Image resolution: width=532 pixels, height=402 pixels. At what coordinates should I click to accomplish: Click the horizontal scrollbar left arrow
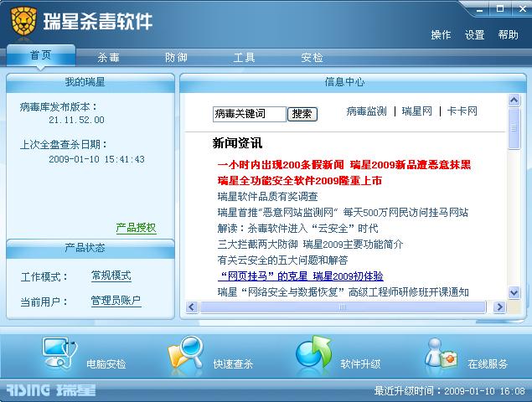192,307
